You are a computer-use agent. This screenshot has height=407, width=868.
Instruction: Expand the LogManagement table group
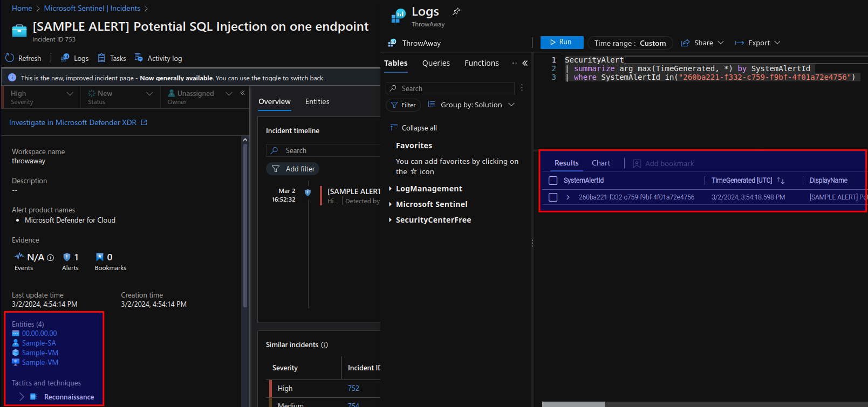[428, 189]
